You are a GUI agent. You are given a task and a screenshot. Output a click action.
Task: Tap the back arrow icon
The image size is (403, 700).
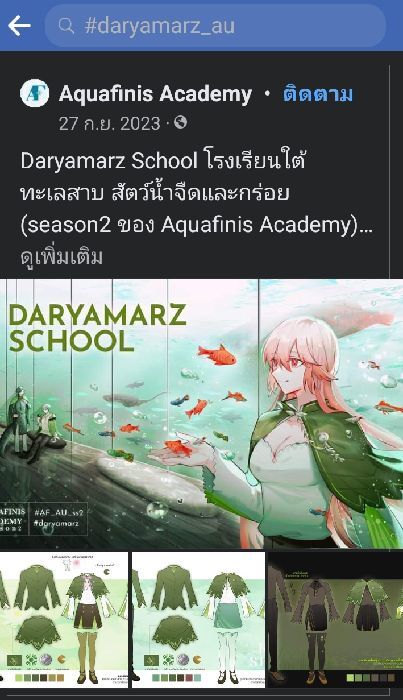(x=19, y=26)
